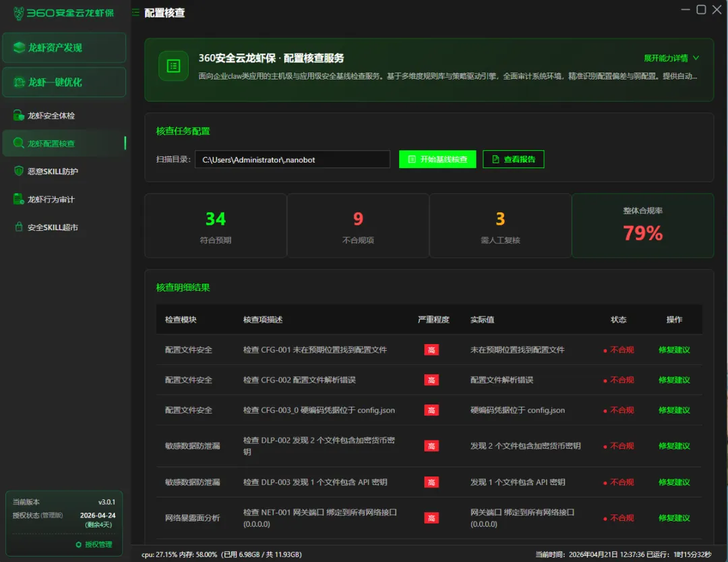Click the icon inside 开始基线核查 button
The width and height of the screenshot is (728, 562).
pos(411,159)
